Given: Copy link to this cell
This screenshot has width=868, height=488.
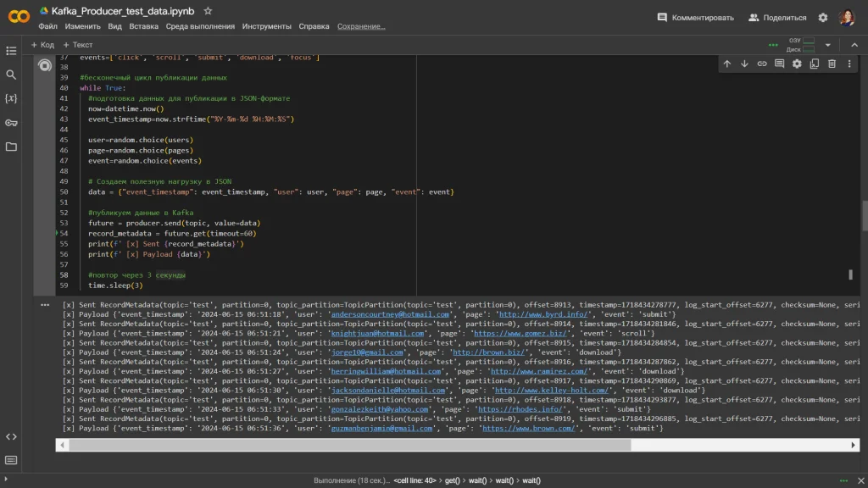Looking at the screenshot, I should tap(762, 64).
